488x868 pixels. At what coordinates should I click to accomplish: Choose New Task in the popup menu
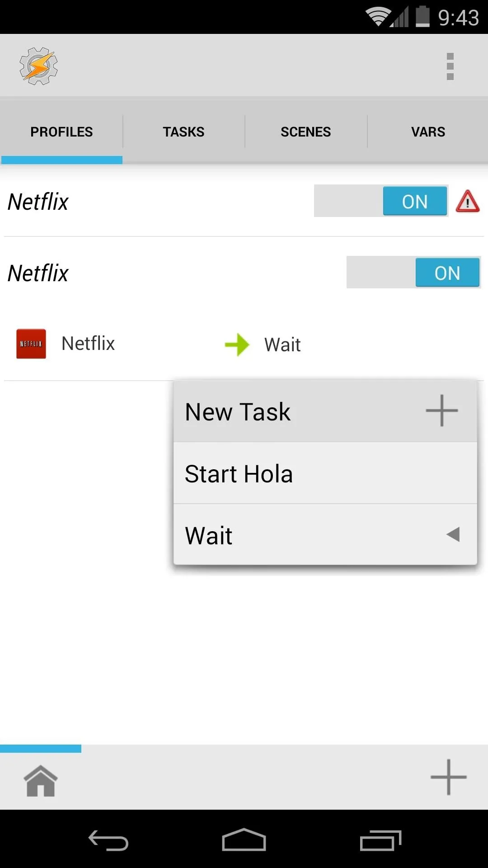[x=325, y=411]
